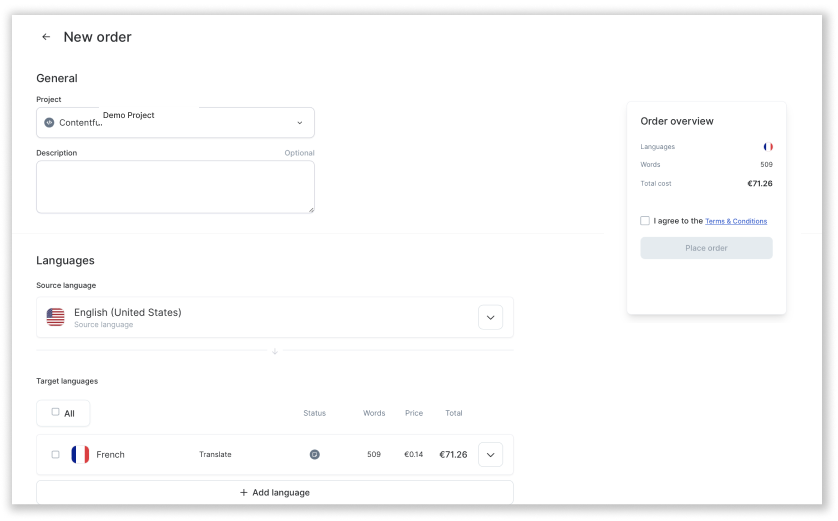Click the United States flag icon
Screen dimensions: 838x521
[x=56, y=317]
